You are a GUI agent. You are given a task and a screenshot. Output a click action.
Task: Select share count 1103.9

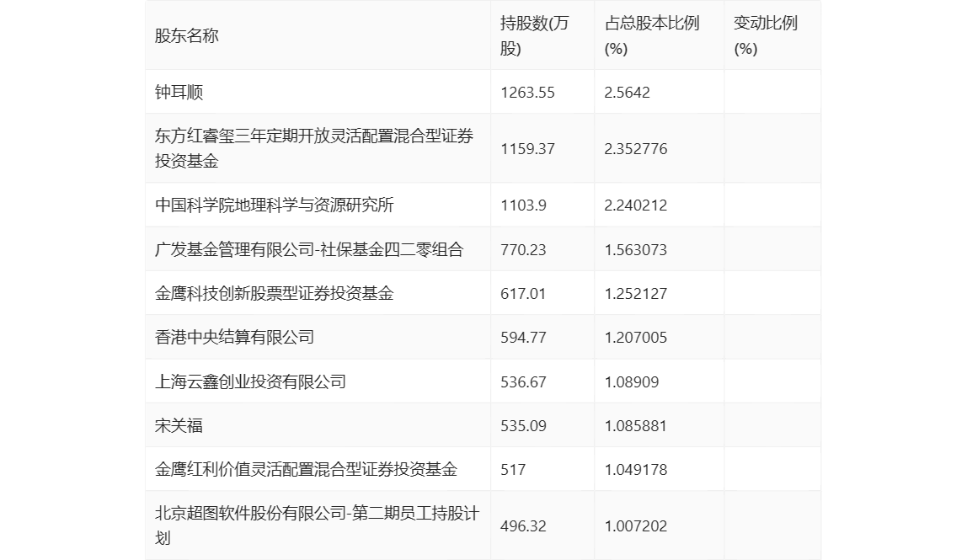tap(523, 205)
